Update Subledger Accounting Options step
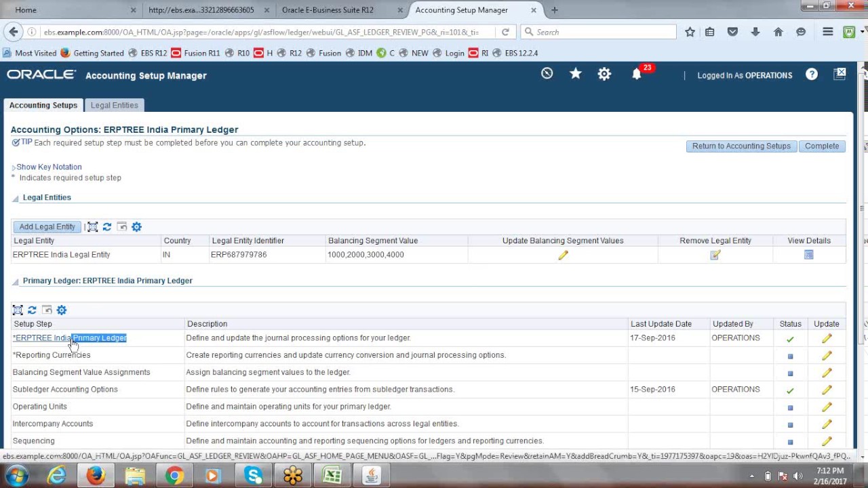This screenshot has width=868, height=488. (x=826, y=390)
